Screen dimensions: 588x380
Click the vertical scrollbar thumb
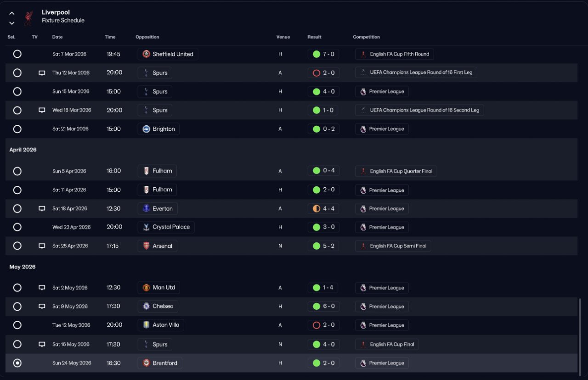(x=580, y=334)
